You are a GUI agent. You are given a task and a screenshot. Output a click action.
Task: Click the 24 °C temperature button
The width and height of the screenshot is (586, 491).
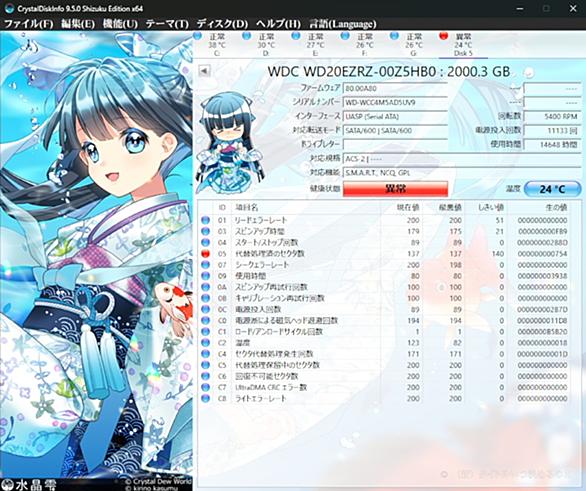552,189
